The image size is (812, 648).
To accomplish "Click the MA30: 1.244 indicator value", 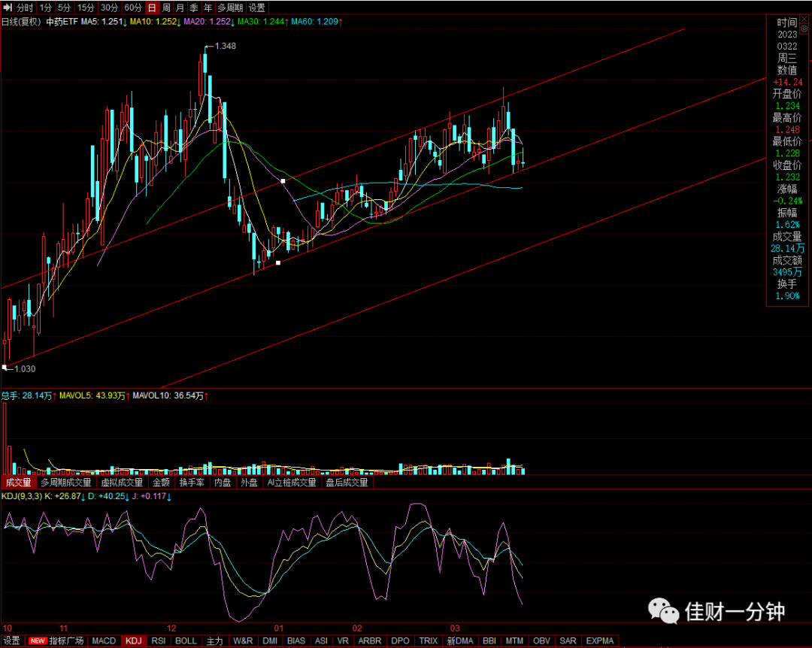I will pyautogui.click(x=263, y=22).
